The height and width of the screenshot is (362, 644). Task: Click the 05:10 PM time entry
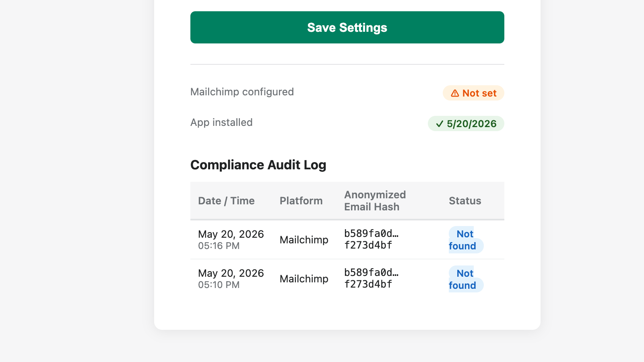click(219, 285)
